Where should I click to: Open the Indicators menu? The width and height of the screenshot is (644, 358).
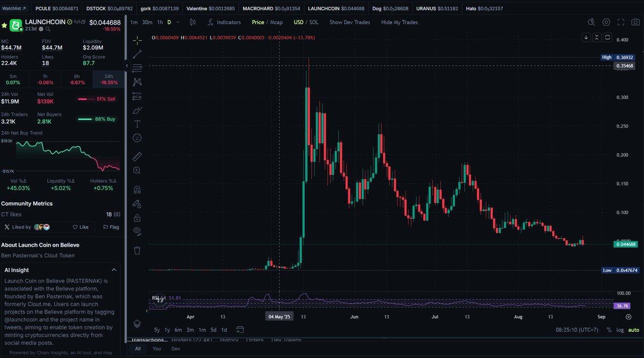(224, 23)
